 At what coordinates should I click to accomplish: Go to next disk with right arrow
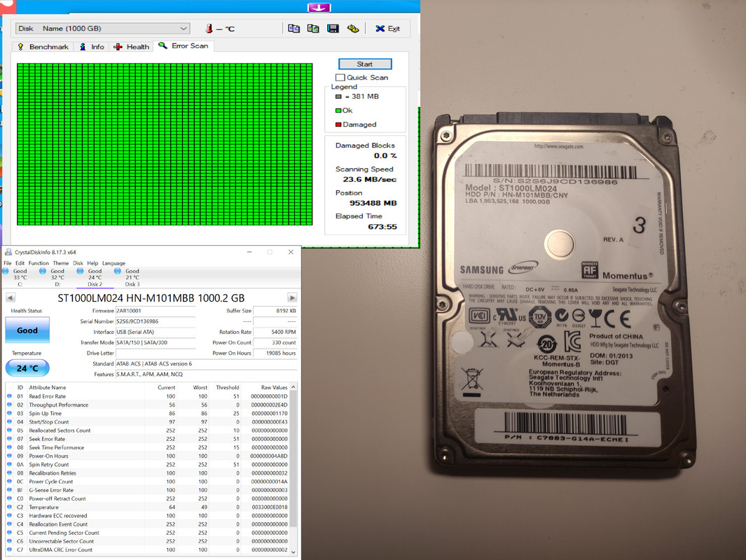pos(292,297)
